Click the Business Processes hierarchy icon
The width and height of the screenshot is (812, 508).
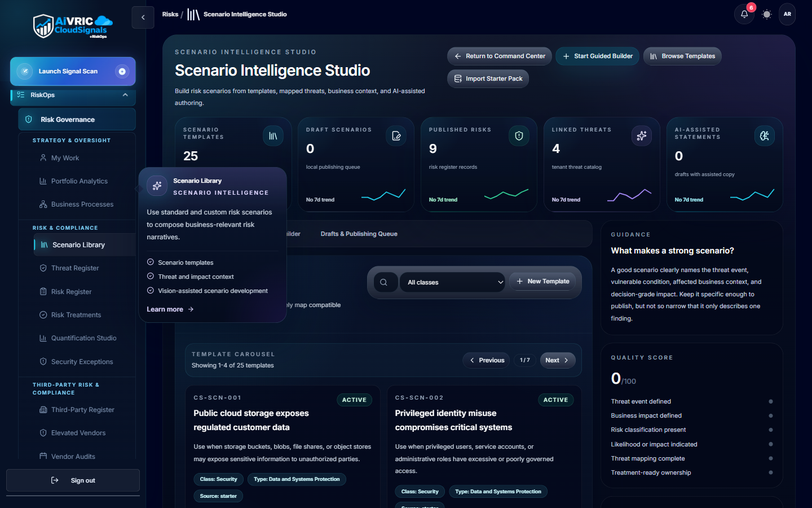(43, 204)
